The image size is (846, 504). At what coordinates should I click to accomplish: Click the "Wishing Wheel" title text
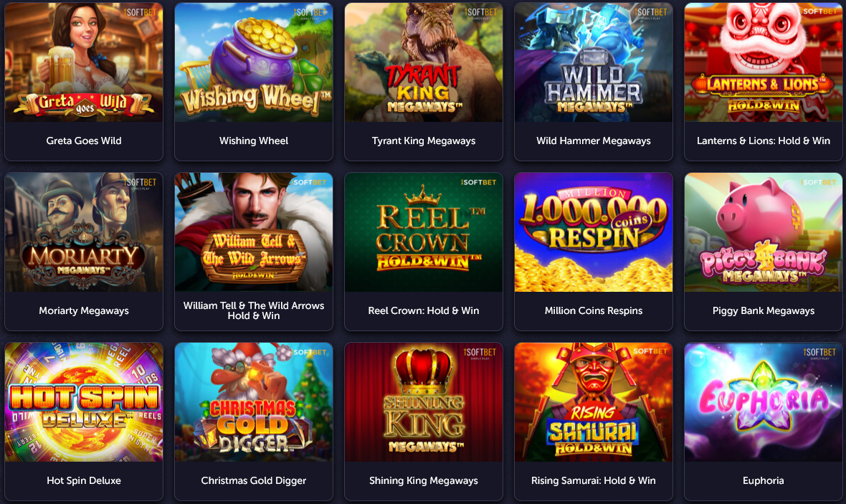[x=254, y=141]
